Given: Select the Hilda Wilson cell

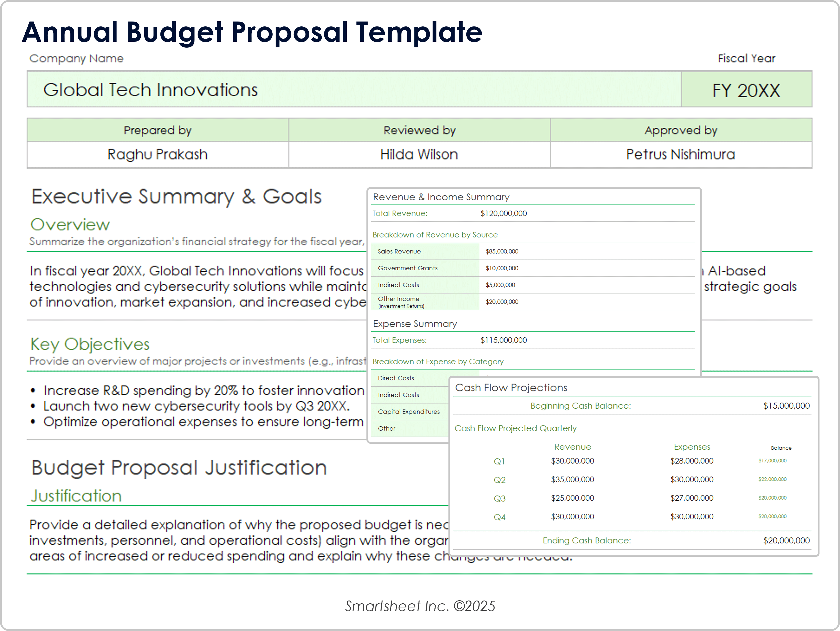Looking at the screenshot, I should coord(419,154).
